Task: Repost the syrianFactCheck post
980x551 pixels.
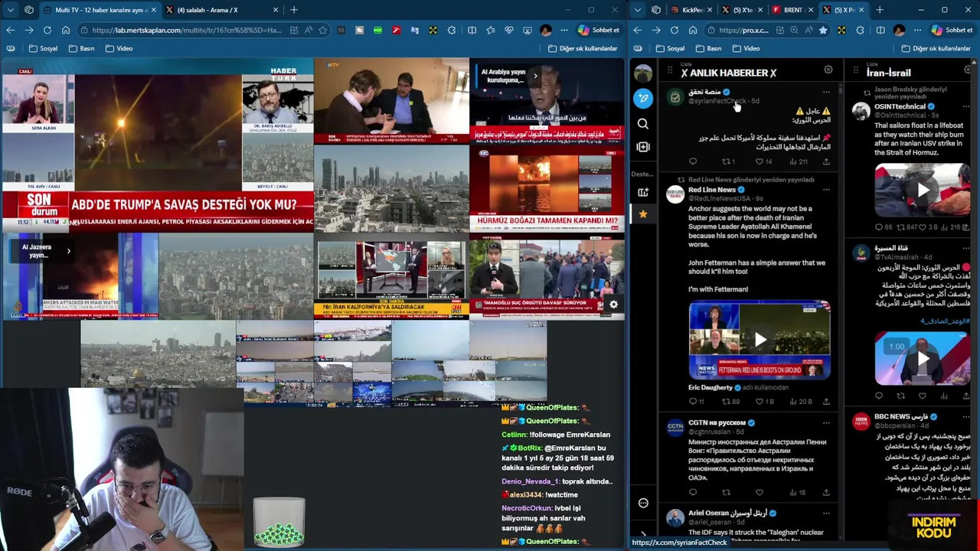Action: (727, 161)
